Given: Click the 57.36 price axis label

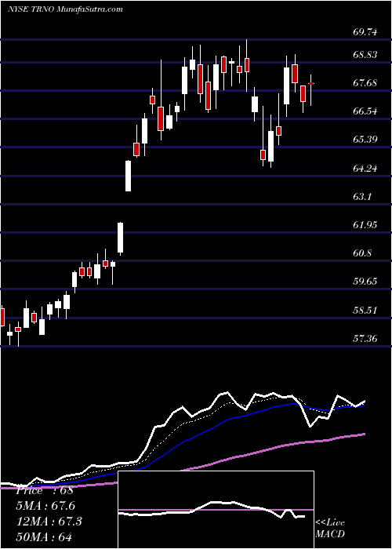Looking at the screenshot, I should [365, 339].
